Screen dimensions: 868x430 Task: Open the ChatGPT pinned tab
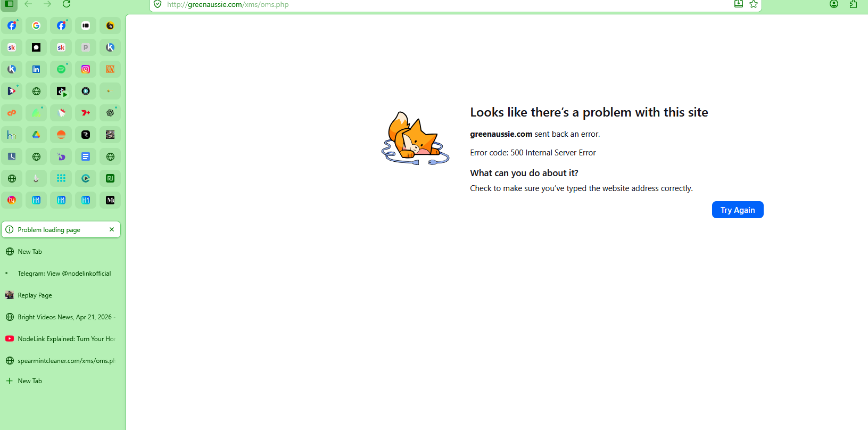[110, 113]
